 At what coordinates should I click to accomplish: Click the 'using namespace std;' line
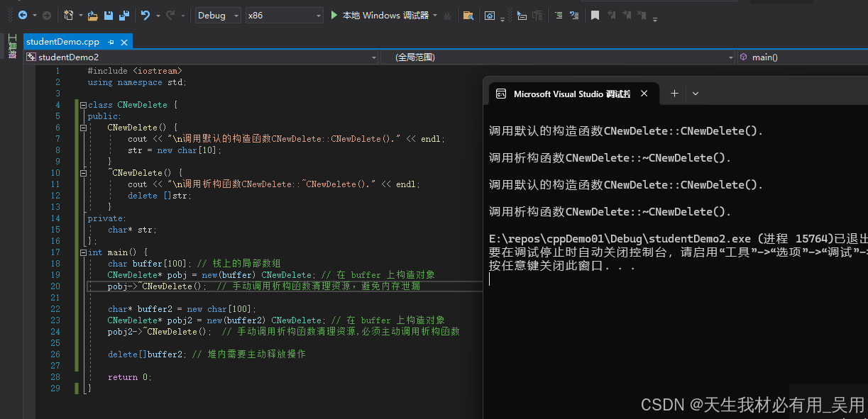[x=137, y=82]
